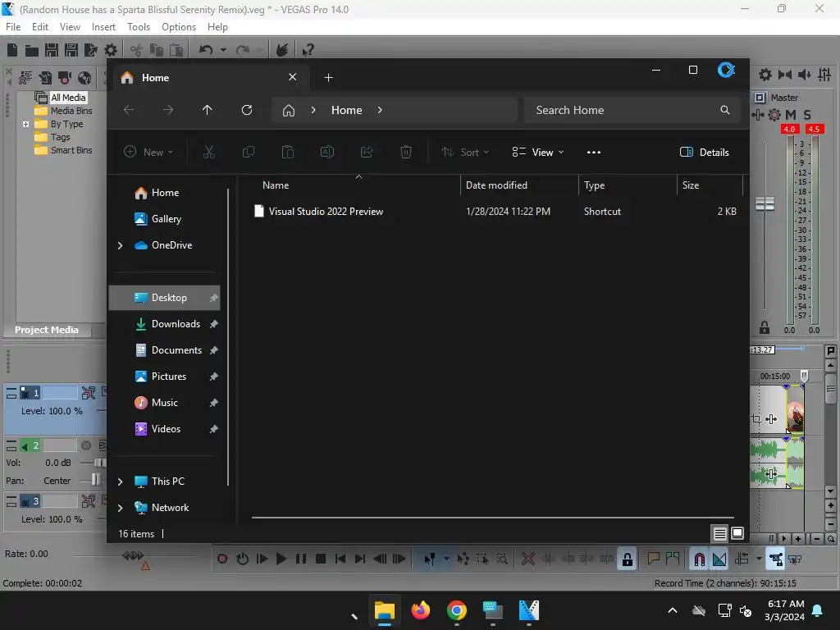The height and width of the screenshot is (630, 840).
Task: Open the View dropdown in File Explorer
Action: point(538,153)
